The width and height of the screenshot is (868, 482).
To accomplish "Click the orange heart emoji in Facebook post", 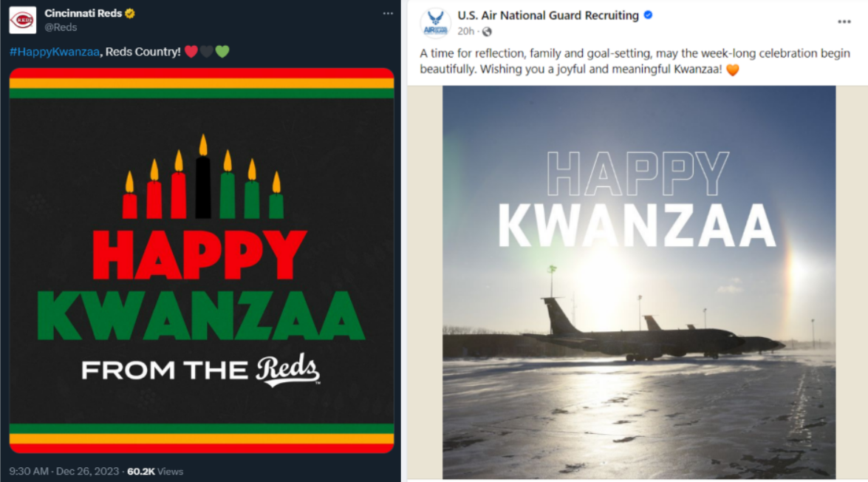I will click(x=732, y=71).
